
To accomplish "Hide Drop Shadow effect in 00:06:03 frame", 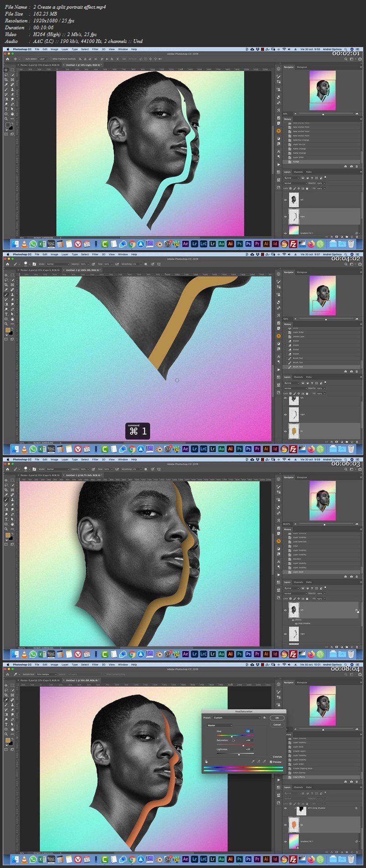I will point(296,624).
